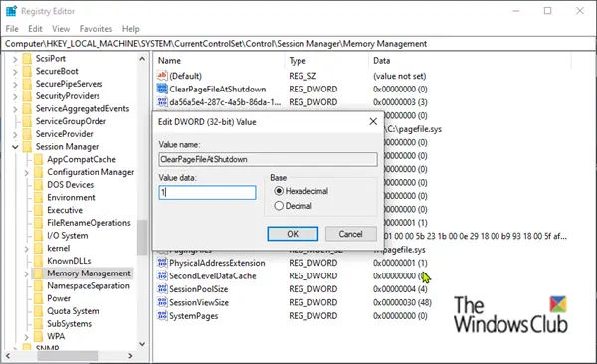The width and height of the screenshot is (597, 364).
Task: Expand the Configuration Manager key
Action: tap(26, 172)
